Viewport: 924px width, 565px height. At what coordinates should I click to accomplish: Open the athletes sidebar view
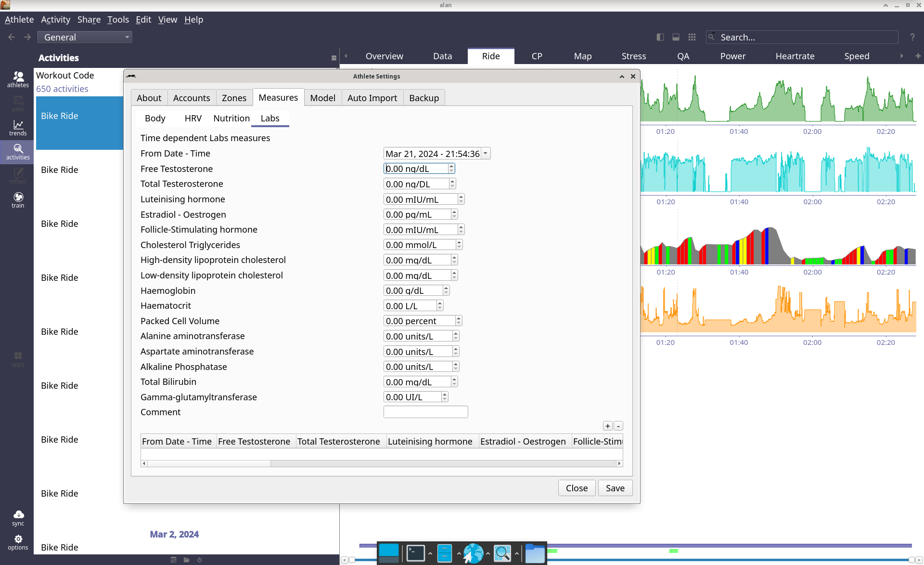18,79
